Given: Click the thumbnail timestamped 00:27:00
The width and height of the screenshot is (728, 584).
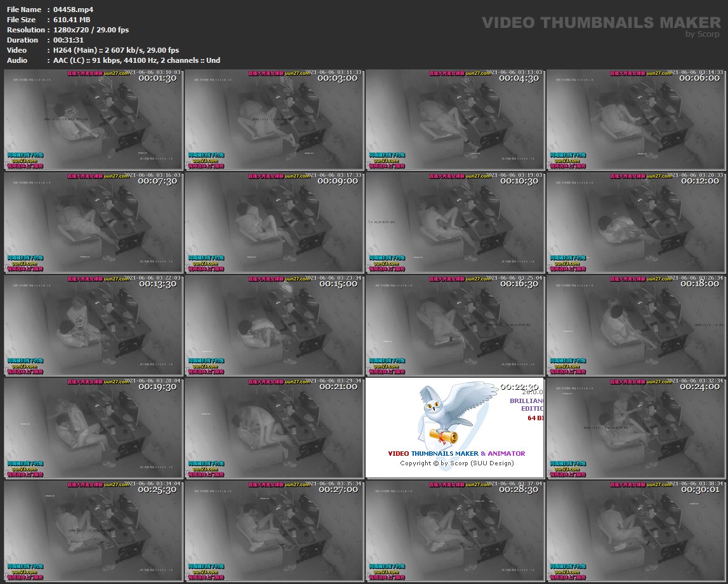Looking at the screenshot, I should pyautogui.click(x=274, y=531).
